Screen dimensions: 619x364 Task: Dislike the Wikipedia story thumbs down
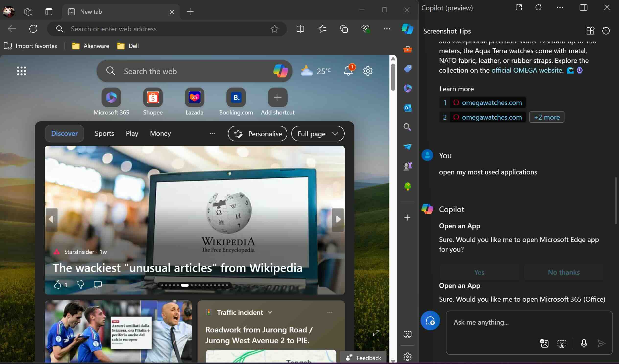pos(80,284)
